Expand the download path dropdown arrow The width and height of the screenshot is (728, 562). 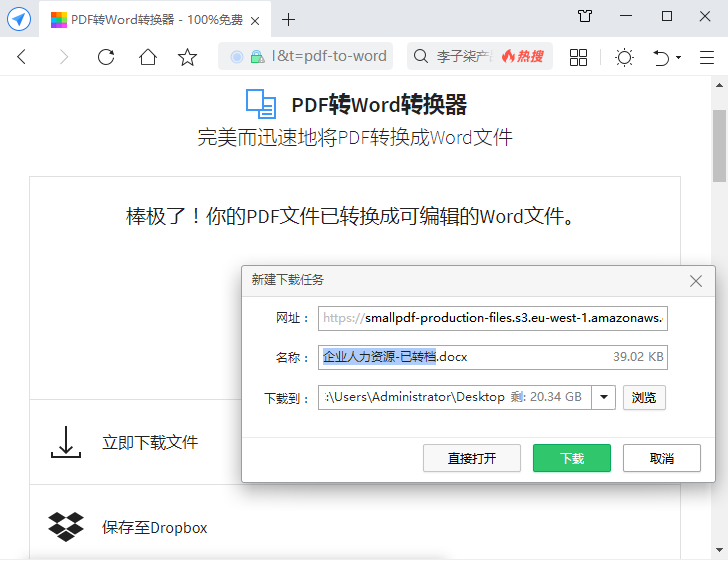tap(604, 397)
